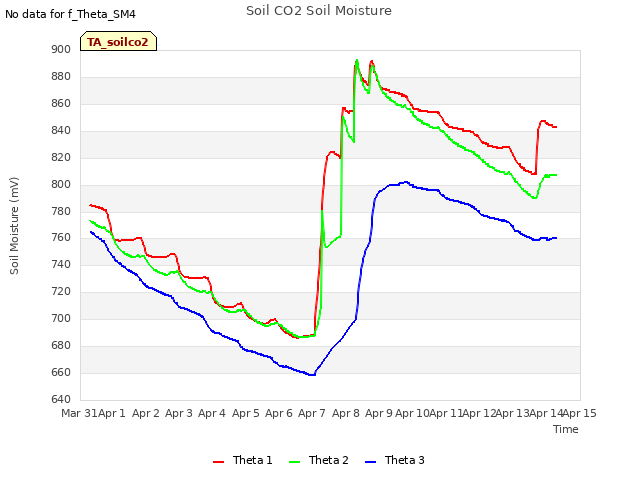Viewport: 640px width, 480px height.
Task: Click the Apr 15 x-axis label
Action: click(x=580, y=413)
